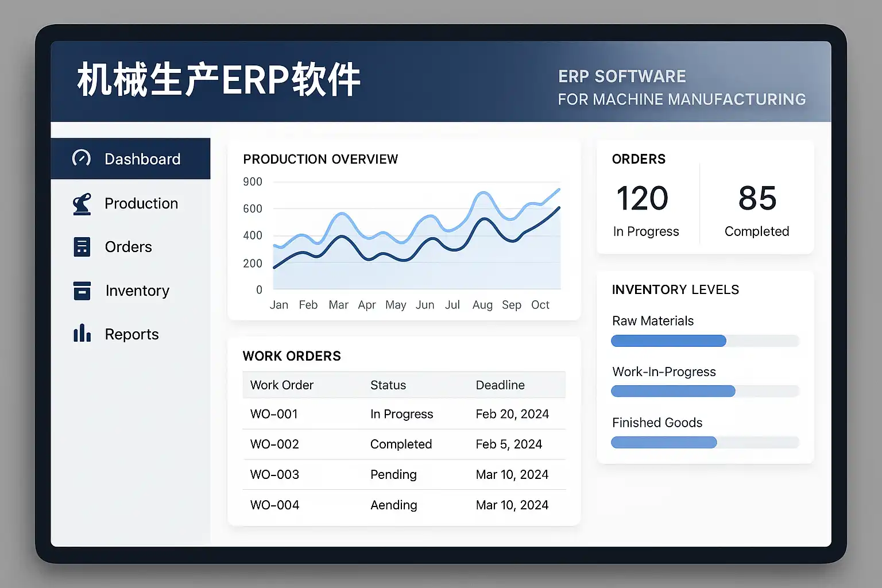
Task: Click the Deadline column header
Action: click(500, 385)
